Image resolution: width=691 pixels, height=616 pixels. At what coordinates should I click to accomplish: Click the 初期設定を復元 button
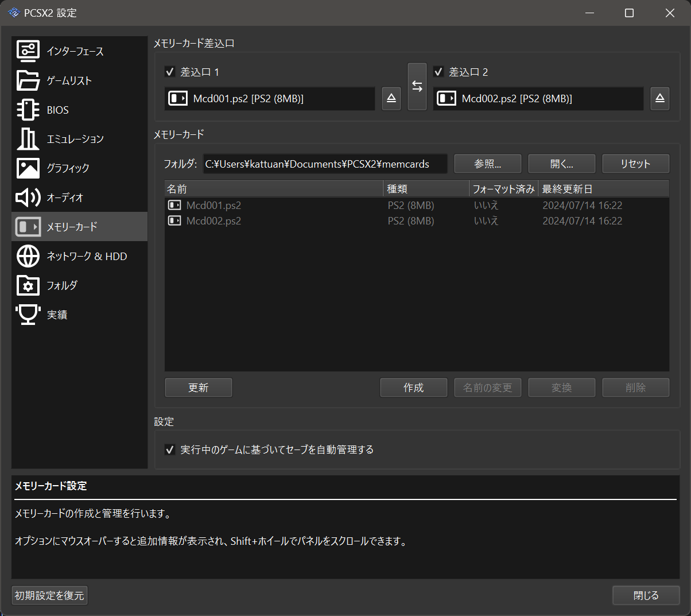49,595
